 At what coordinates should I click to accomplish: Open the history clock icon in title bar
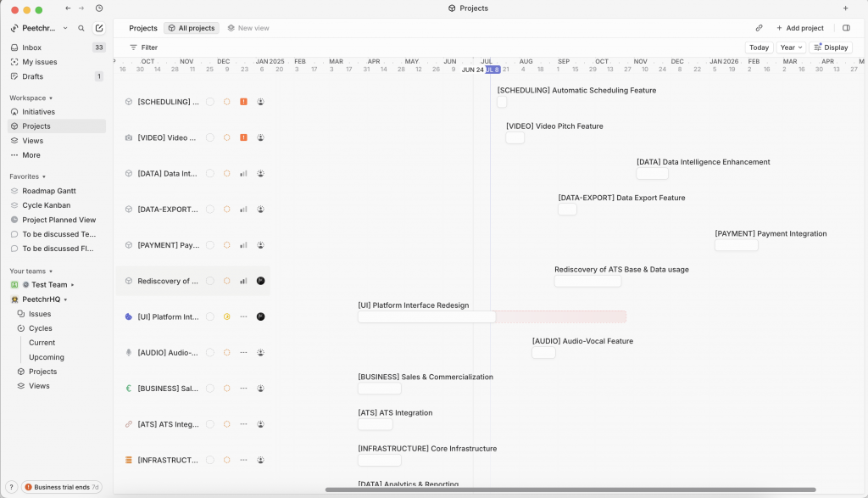(x=99, y=8)
